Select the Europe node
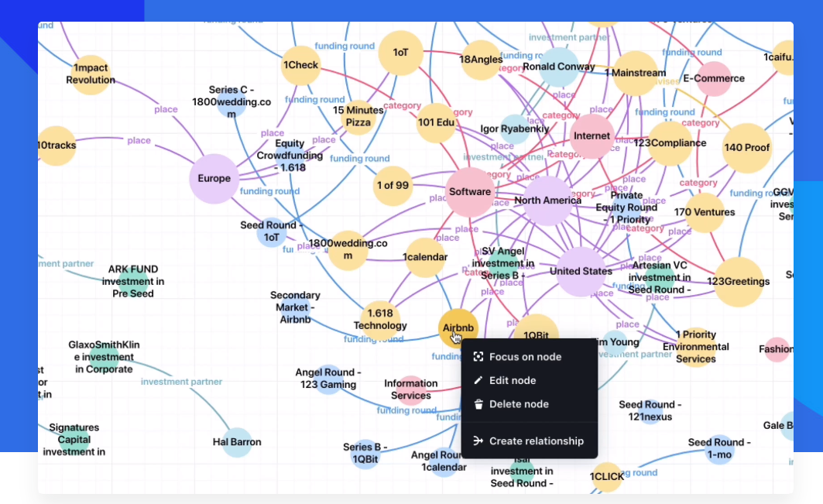Viewport: 823px width, 504px height. 214,179
